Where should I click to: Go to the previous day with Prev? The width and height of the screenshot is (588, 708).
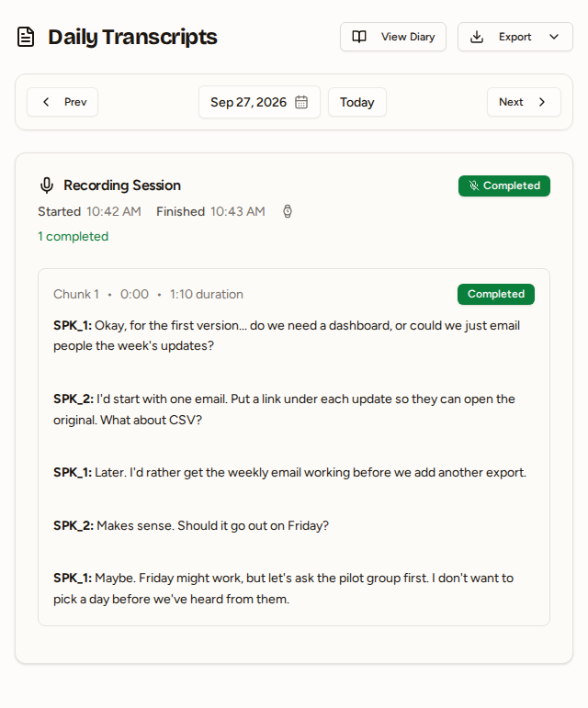[62, 102]
